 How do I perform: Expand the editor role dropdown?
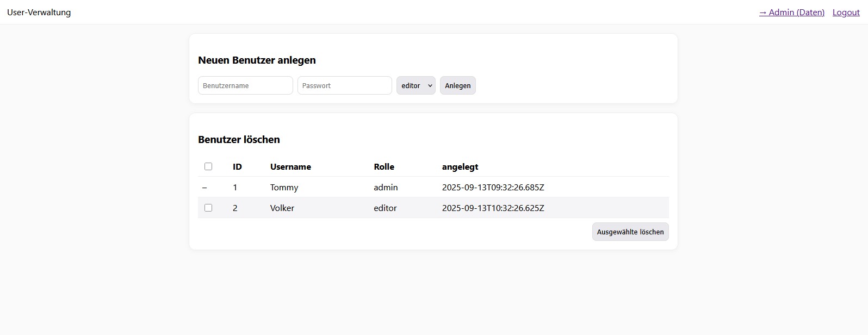coord(416,85)
